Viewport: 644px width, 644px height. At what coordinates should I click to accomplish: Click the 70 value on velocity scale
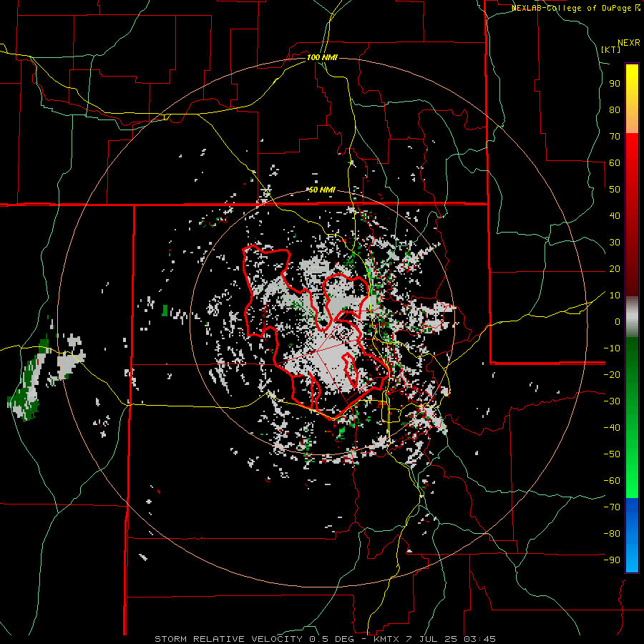pos(615,137)
